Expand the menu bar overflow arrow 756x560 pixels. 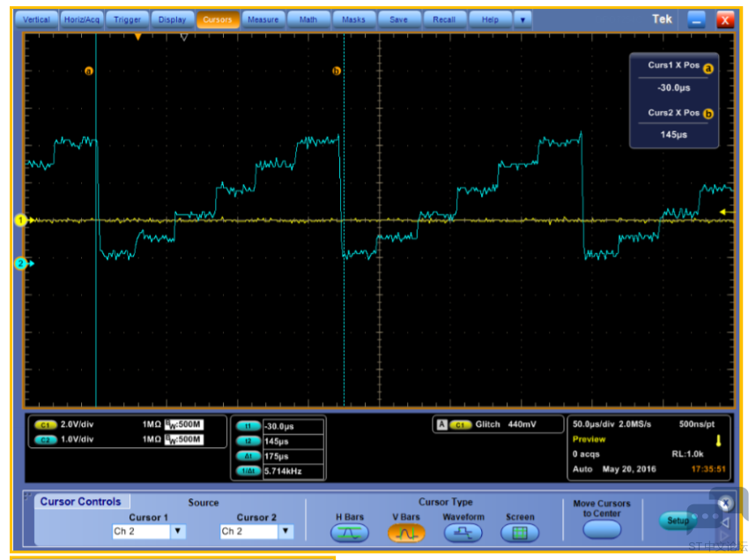523,19
